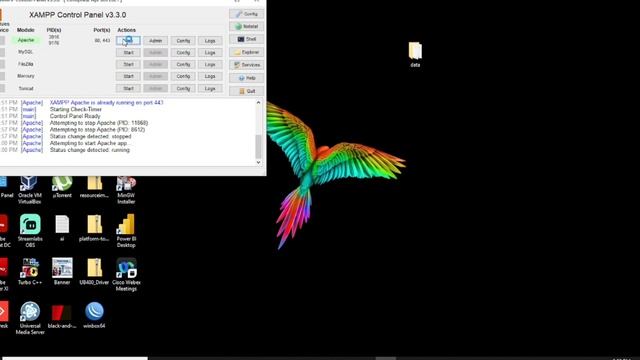
Task: Launch Universal Media Server
Action: 30,318
